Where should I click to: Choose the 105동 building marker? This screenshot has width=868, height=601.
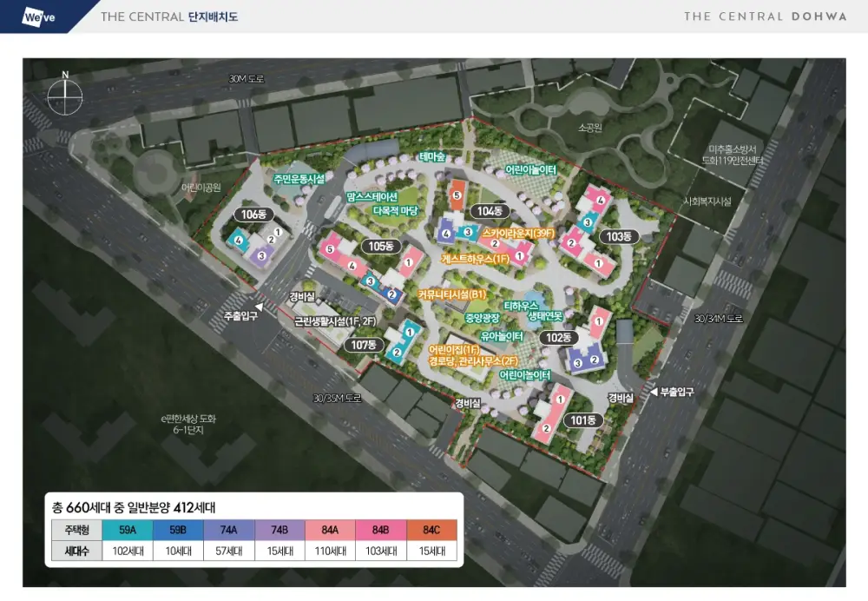point(380,247)
